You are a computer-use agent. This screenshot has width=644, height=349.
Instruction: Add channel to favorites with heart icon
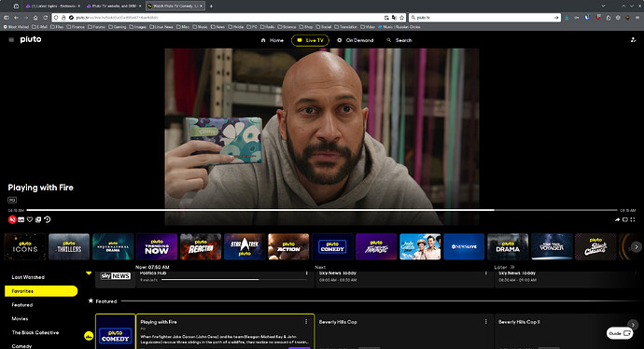pyautogui.click(x=30, y=219)
